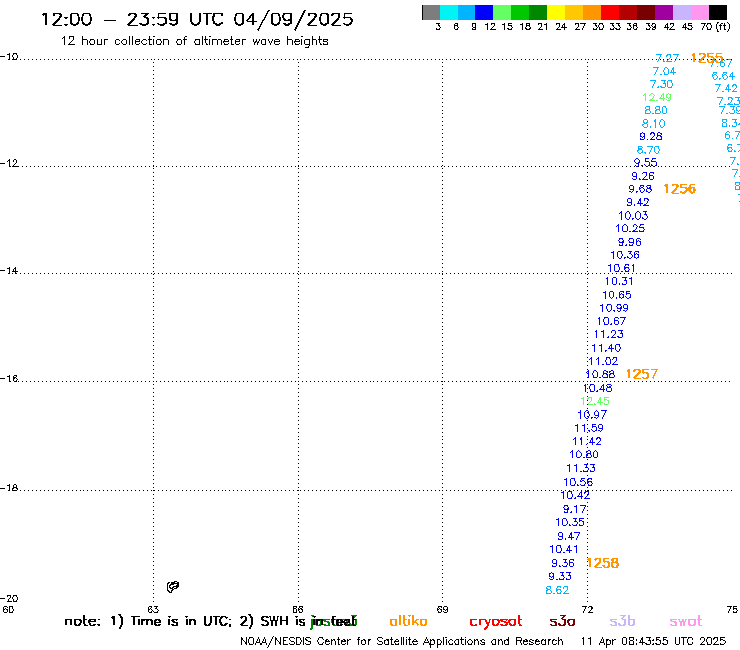Select the wave height value 10.56
The height and width of the screenshot is (650, 740).
(x=578, y=482)
